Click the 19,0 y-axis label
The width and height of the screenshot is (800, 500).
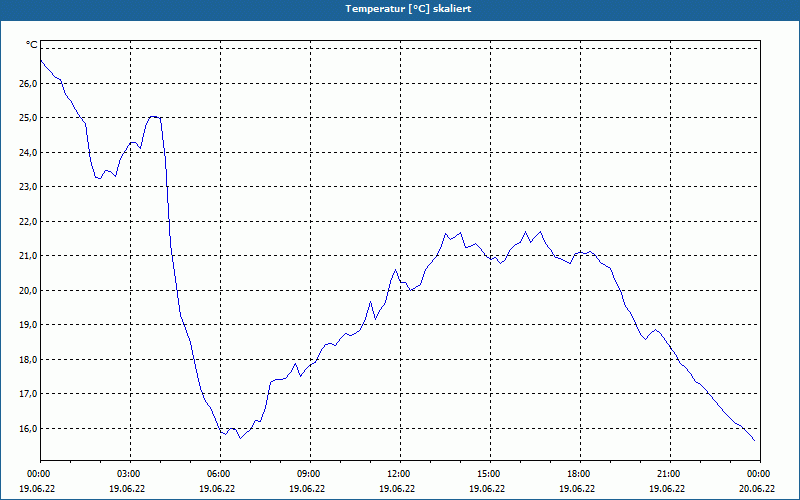28,324
